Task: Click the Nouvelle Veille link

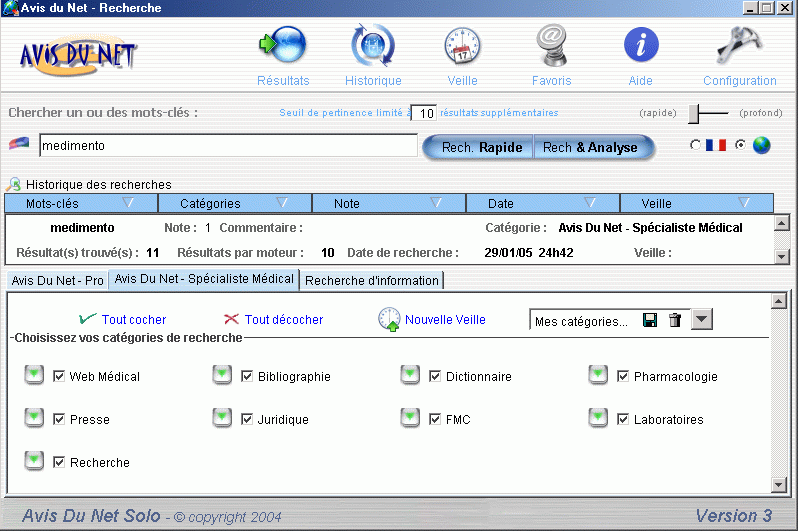Action: coord(445,319)
